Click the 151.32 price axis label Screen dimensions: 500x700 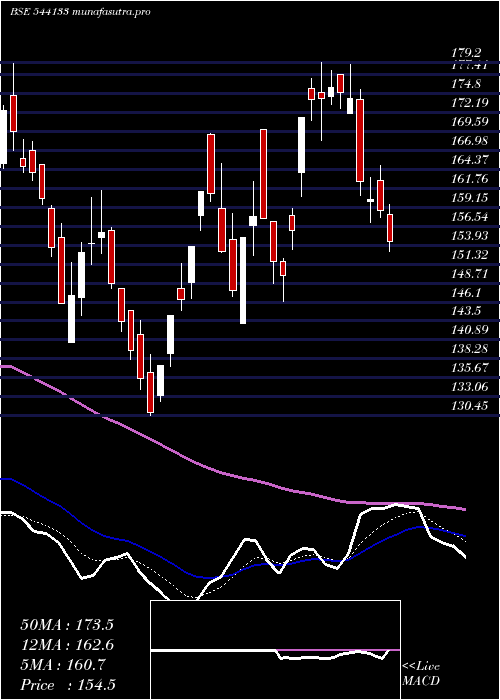pos(470,254)
